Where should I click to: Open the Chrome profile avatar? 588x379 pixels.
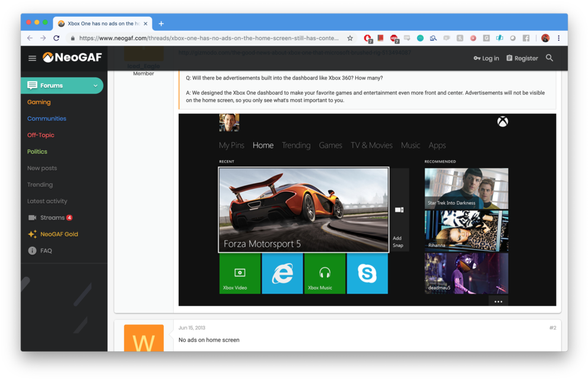pos(545,38)
